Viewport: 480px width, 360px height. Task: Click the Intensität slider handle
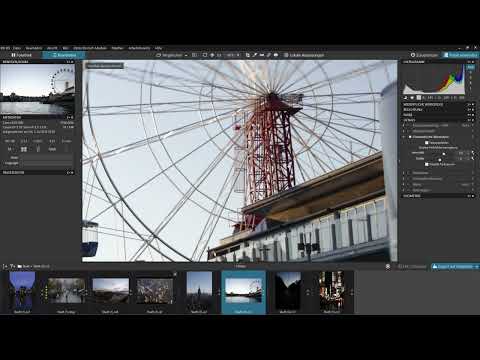[444, 154]
